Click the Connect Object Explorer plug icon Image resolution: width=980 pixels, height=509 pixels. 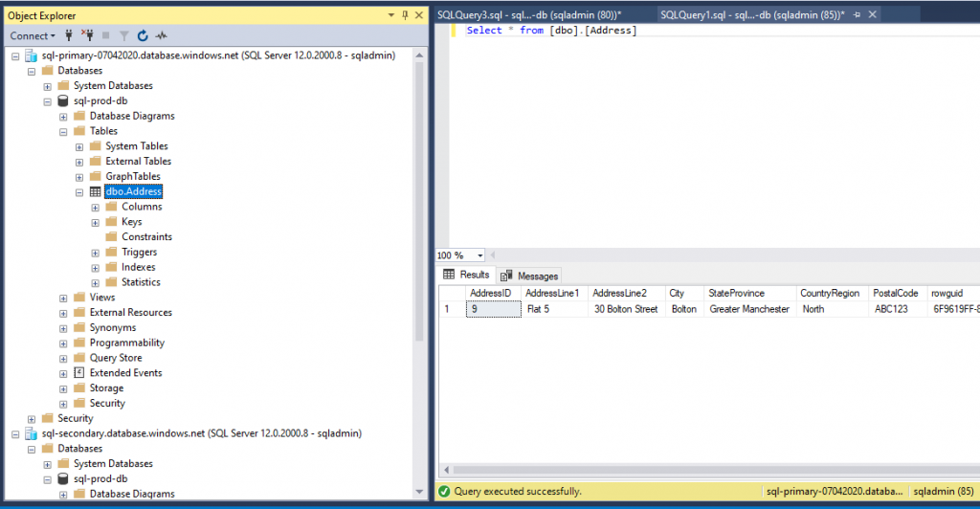click(69, 35)
